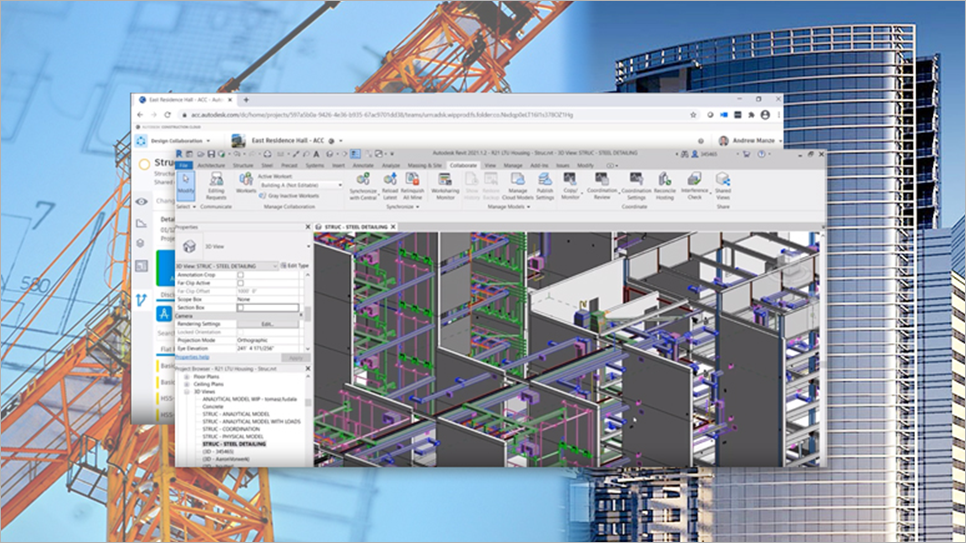Image resolution: width=966 pixels, height=543 pixels.
Task: Go back in the browser window
Action: [x=140, y=115]
